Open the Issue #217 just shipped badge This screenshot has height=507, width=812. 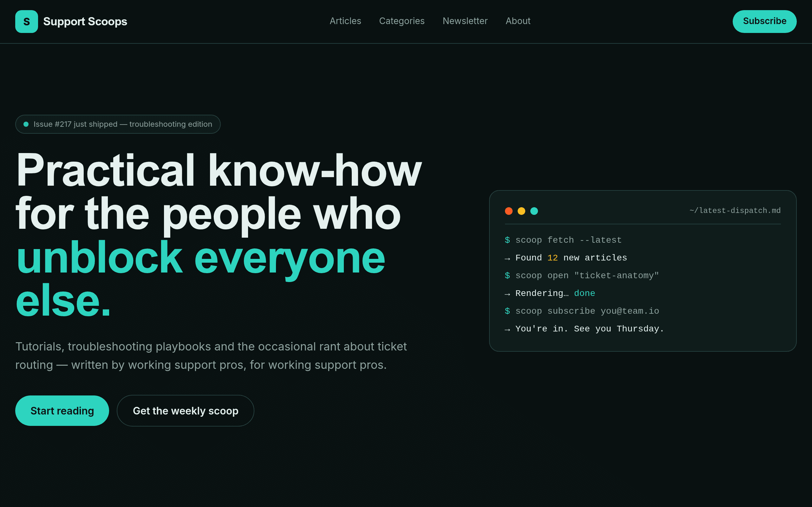pos(118,125)
